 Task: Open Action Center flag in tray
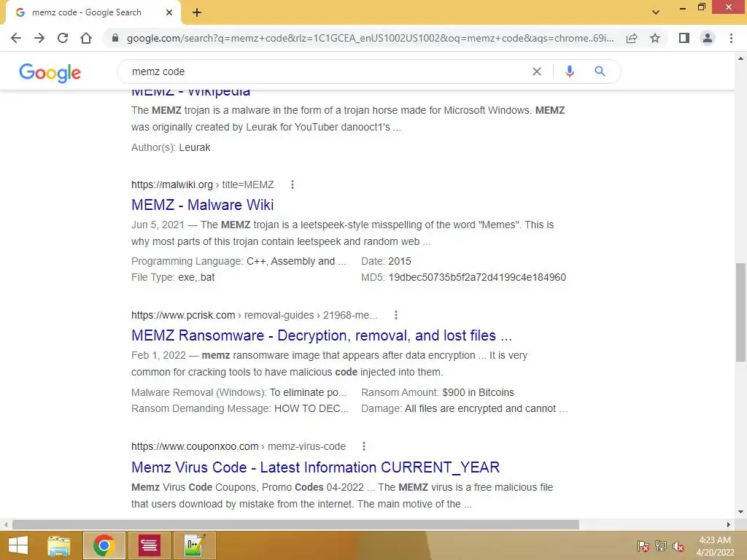point(643,545)
